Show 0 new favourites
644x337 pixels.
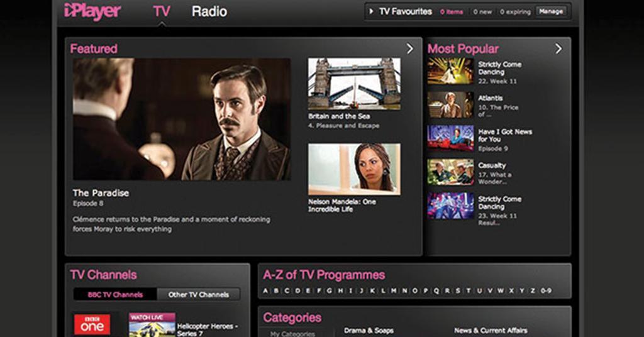pyautogui.click(x=482, y=12)
